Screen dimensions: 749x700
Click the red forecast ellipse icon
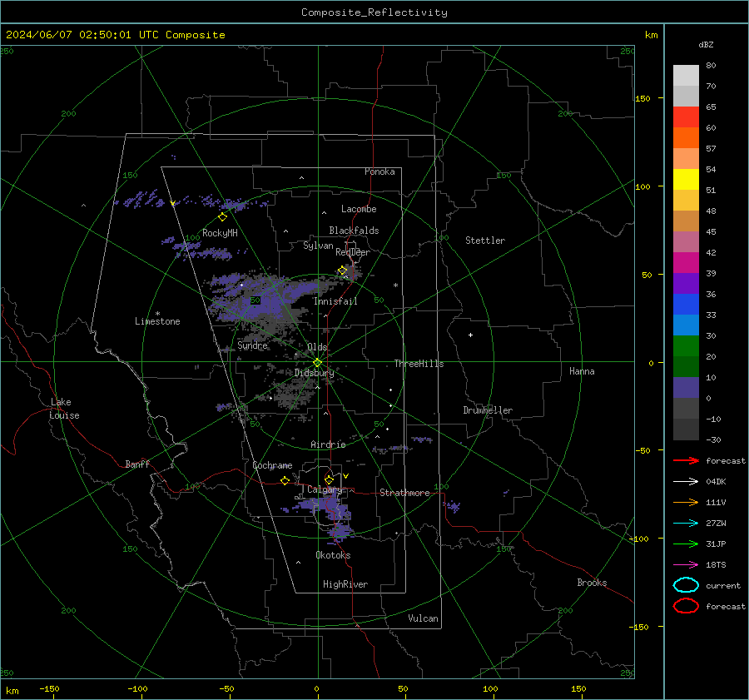[x=686, y=606]
